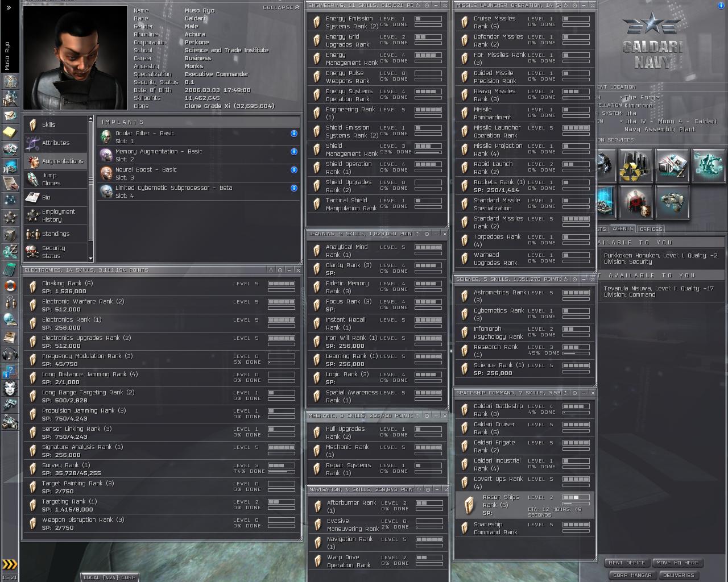Click the red figure station service icon
The width and height of the screenshot is (728, 582).
635,202
